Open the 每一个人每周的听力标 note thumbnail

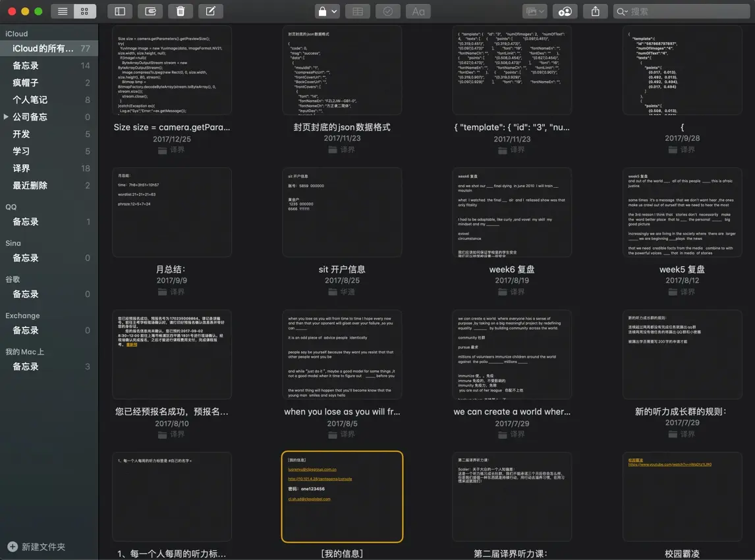(x=172, y=497)
